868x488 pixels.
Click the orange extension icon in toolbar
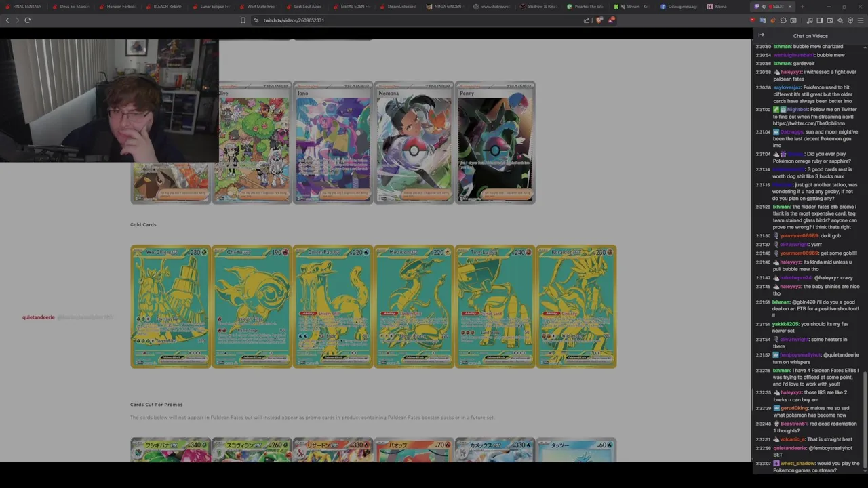click(773, 20)
